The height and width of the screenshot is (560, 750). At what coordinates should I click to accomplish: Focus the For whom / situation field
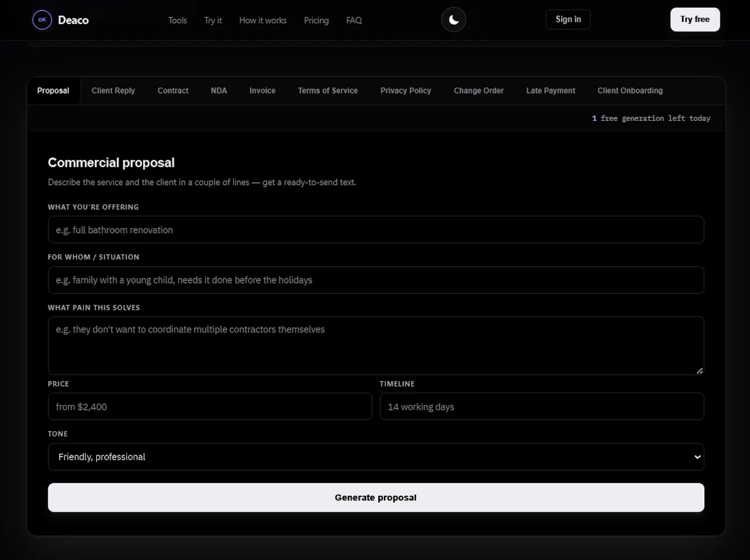coord(376,280)
